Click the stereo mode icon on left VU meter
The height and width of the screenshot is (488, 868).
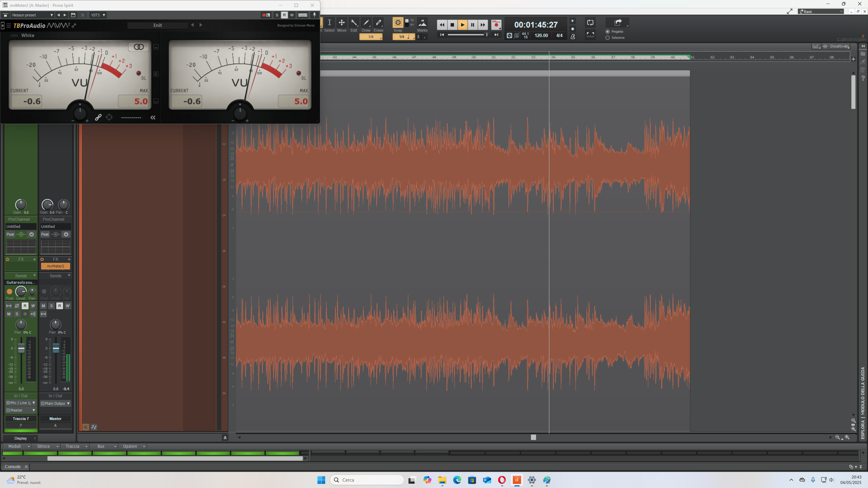click(x=139, y=47)
